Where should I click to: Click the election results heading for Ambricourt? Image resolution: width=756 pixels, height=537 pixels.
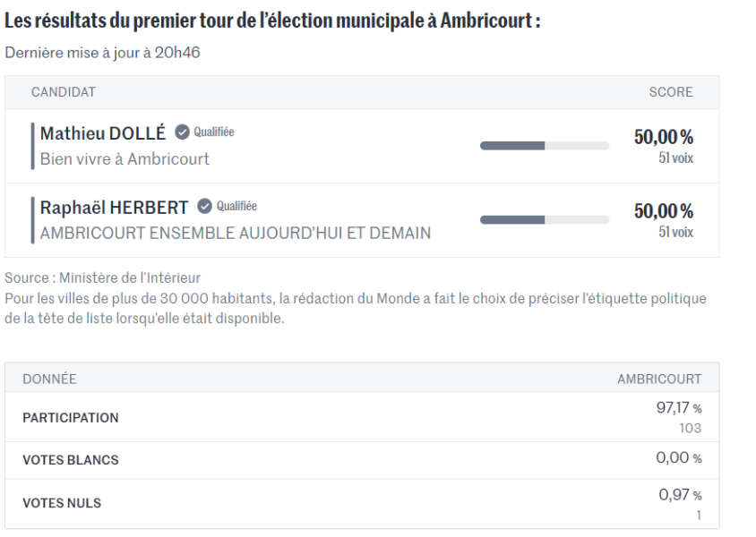272,22
